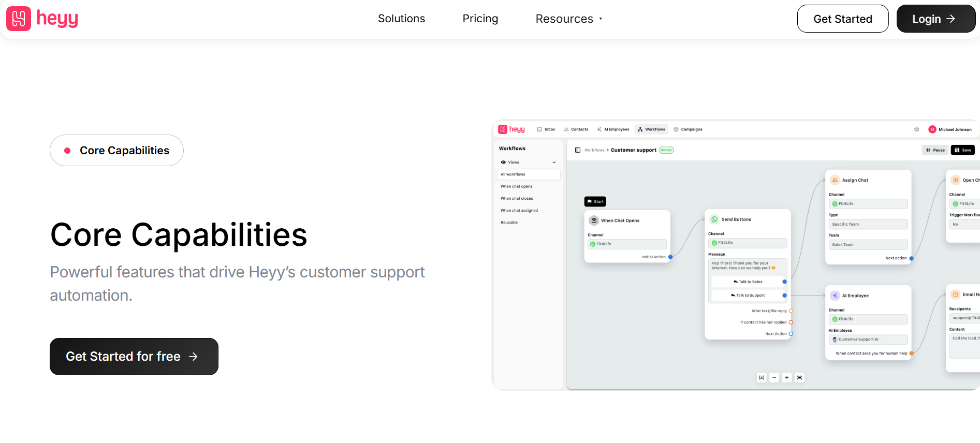
Task: Open the Solutions page from the navigation bar
Action: click(401, 19)
